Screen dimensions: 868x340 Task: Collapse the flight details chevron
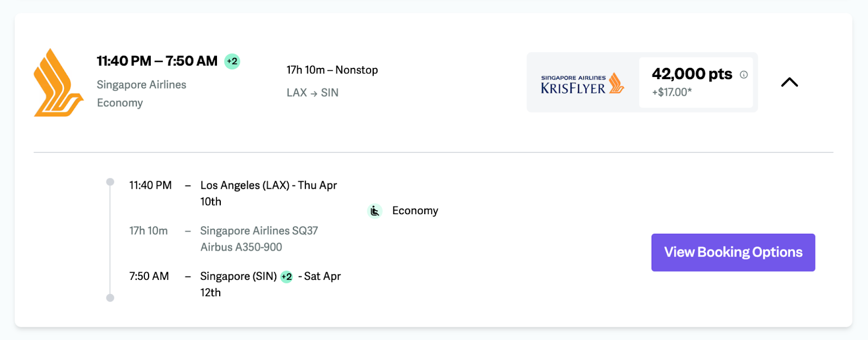point(789,82)
